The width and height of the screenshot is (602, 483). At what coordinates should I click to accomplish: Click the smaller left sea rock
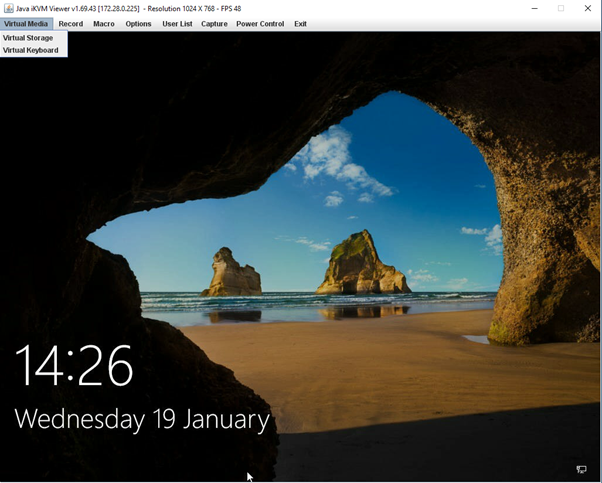tap(231, 273)
